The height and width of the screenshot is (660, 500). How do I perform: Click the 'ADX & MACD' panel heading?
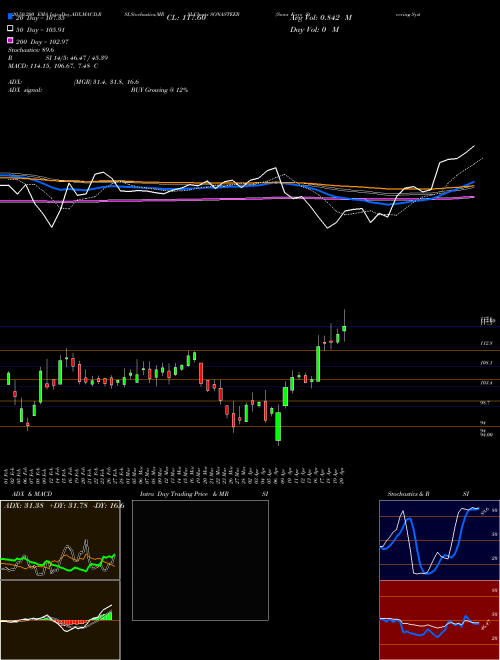[32, 494]
